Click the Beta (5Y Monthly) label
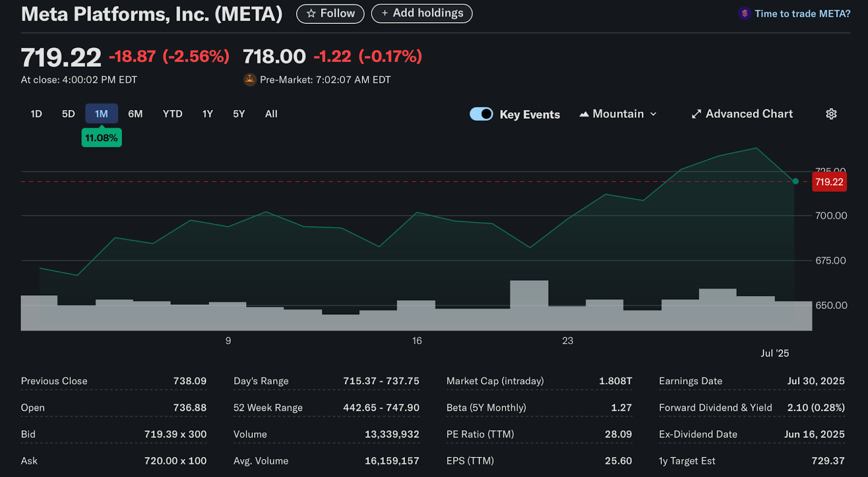This screenshot has width=868, height=477. pos(486,408)
